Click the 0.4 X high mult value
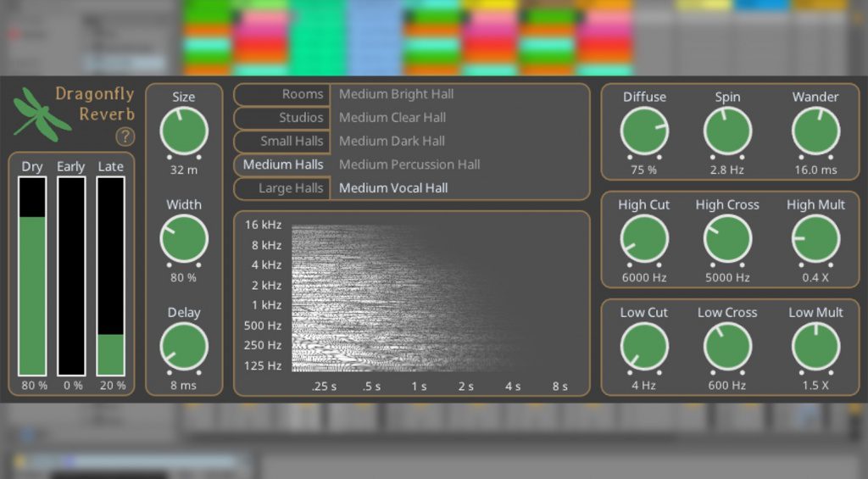The height and width of the screenshot is (479, 868). coord(815,277)
